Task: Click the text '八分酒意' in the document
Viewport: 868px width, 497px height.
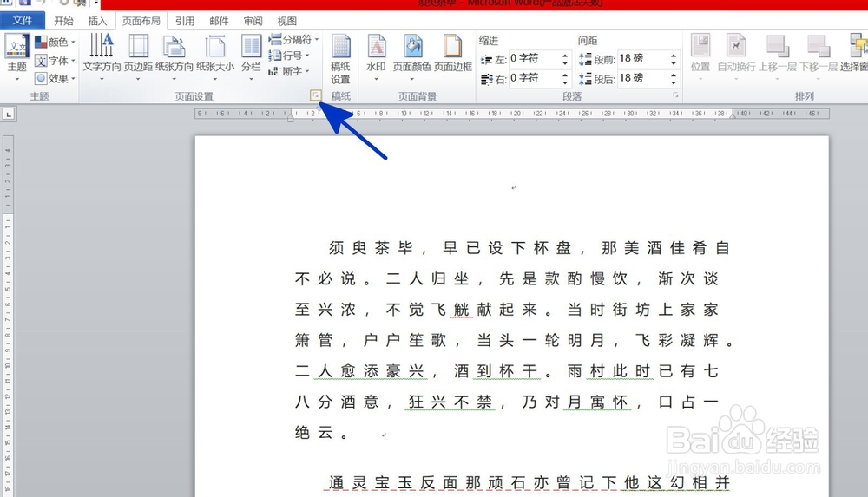Action: click(337, 402)
